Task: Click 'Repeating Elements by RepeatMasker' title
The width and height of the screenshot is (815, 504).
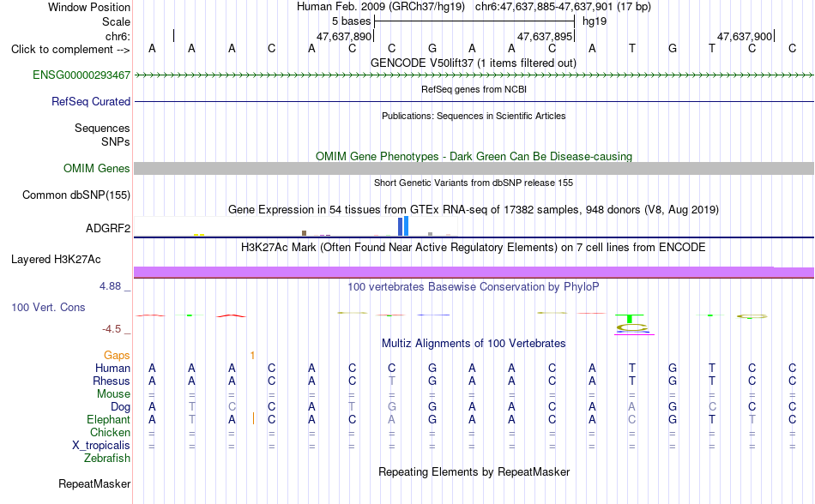Action: tap(474, 471)
